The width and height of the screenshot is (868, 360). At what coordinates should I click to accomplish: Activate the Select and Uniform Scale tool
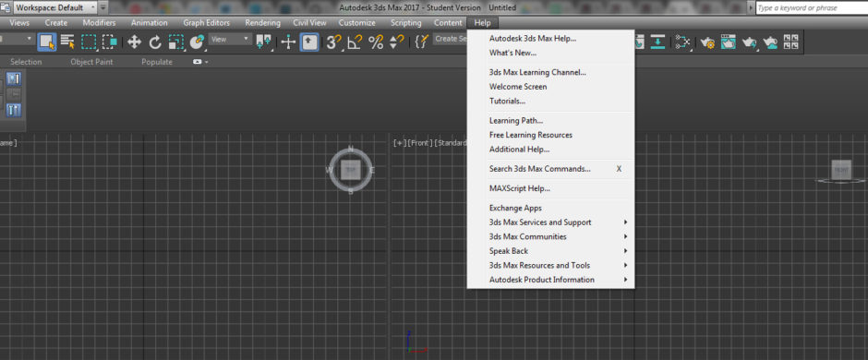[x=176, y=42]
